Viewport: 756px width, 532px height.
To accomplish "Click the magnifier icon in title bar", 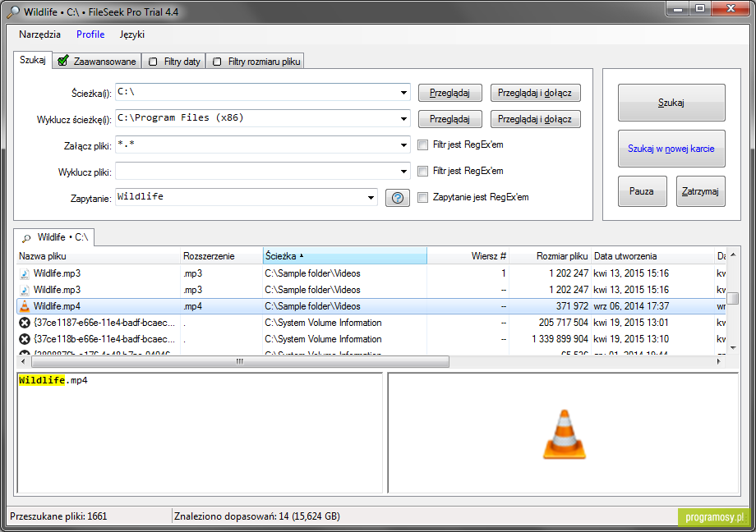I will pyautogui.click(x=13, y=11).
